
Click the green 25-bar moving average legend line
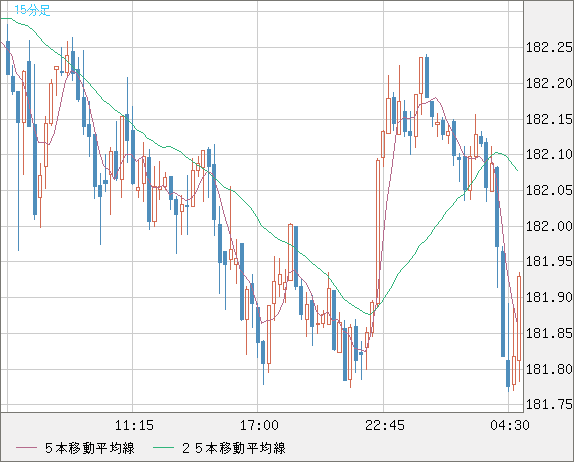[163, 448]
